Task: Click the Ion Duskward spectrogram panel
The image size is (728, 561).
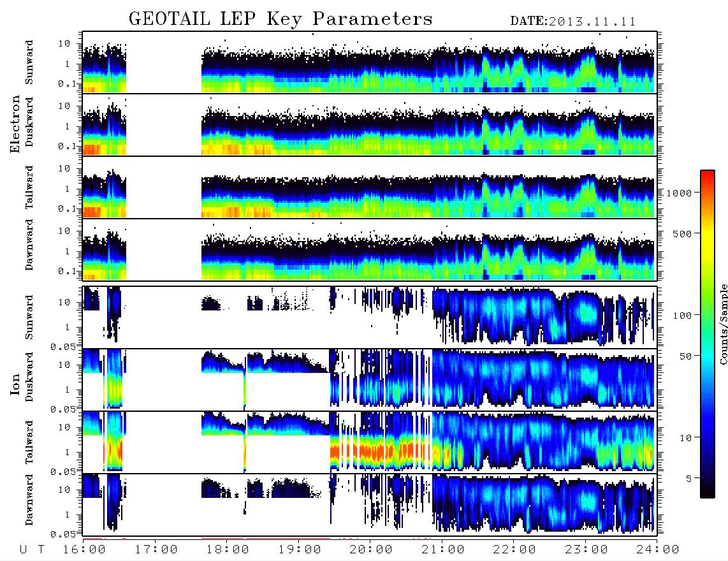Action: [370, 380]
